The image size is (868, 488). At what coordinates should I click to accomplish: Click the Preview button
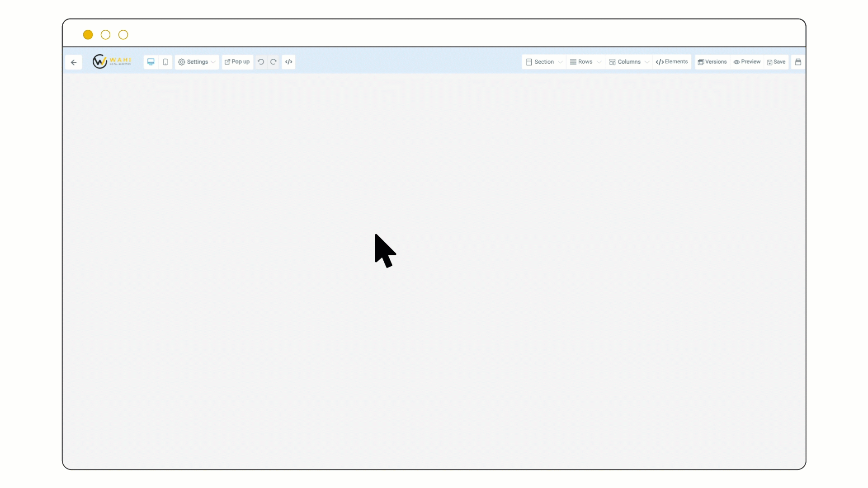pos(747,61)
